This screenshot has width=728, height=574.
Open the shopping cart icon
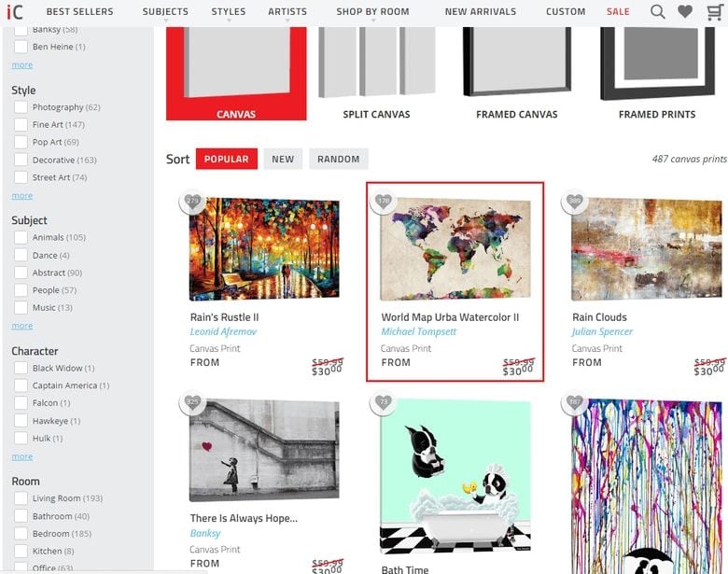(714, 11)
